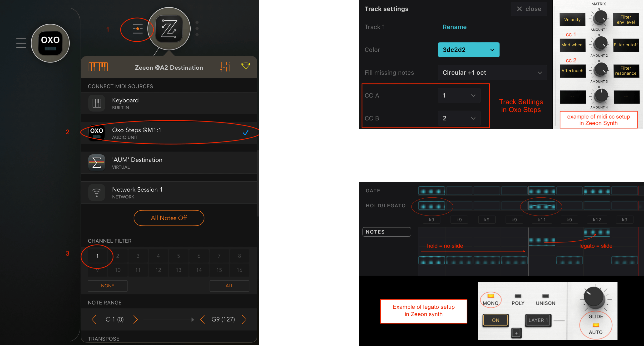Select the 'AUM' Destination sigma icon
The height and width of the screenshot is (346, 644).
pos(97,163)
